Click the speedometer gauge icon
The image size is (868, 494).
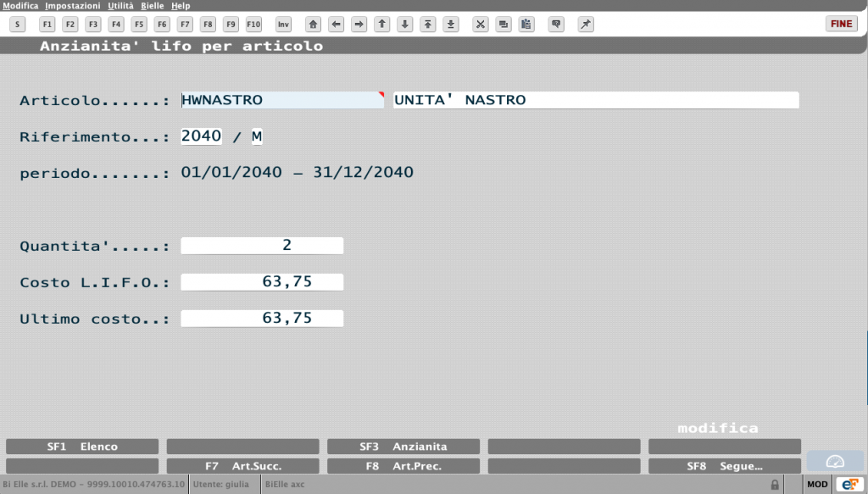click(x=835, y=461)
